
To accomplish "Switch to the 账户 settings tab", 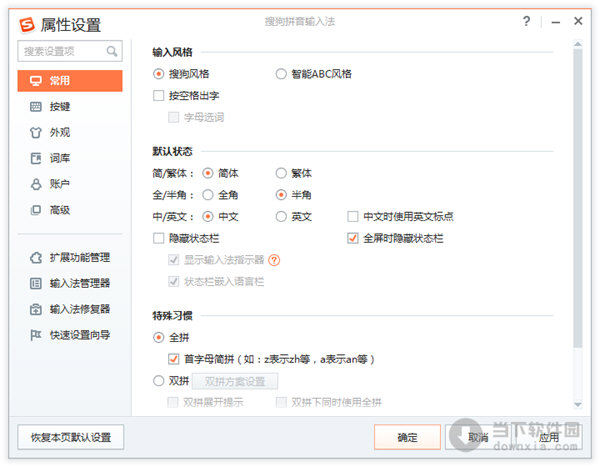I will coord(70,184).
